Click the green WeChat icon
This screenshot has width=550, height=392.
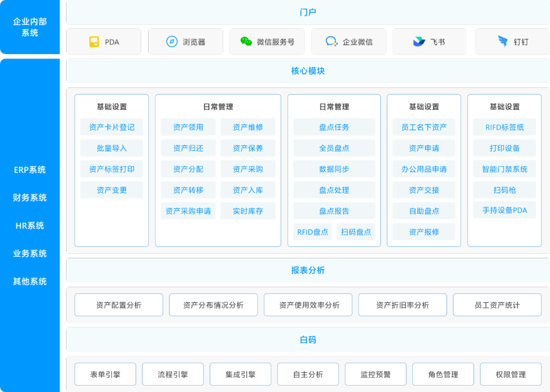246,42
